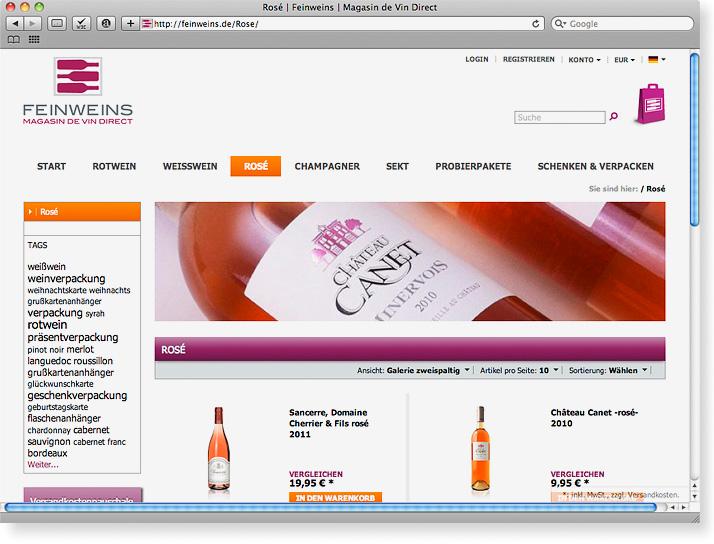Click the horizontal scrollbar at bottom
Image resolution: width=714 pixels, height=544 pixels.
point(330,507)
